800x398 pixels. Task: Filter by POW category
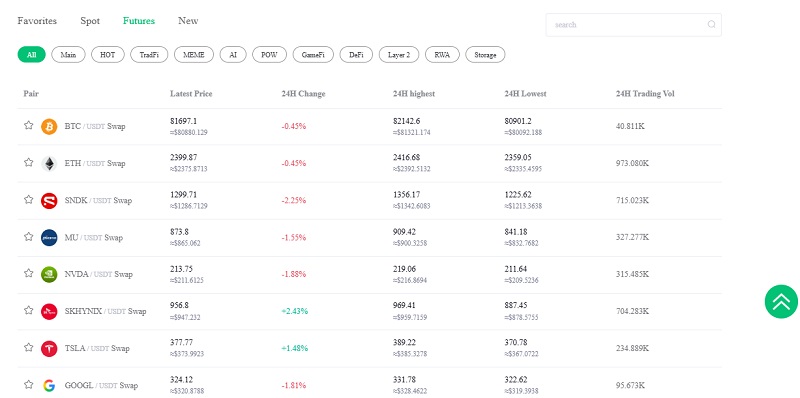(x=269, y=55)
